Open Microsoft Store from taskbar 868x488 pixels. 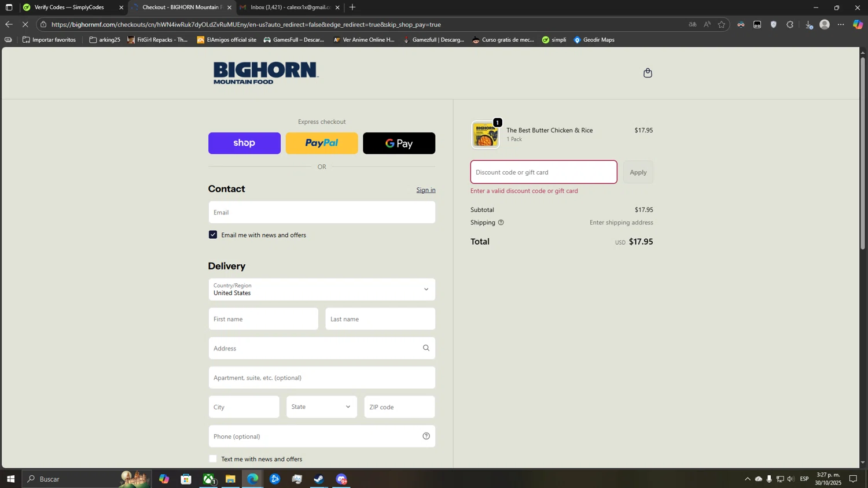(186, 479)
